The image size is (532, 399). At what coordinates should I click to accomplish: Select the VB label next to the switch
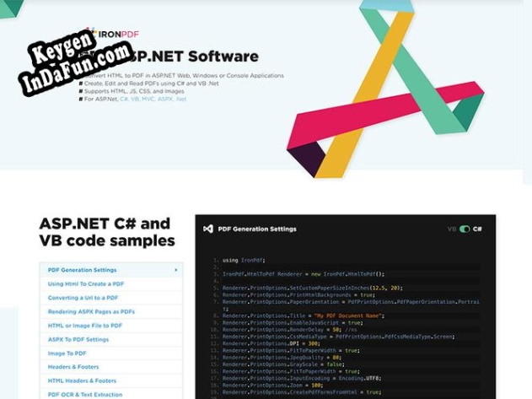tap(452, 229)
